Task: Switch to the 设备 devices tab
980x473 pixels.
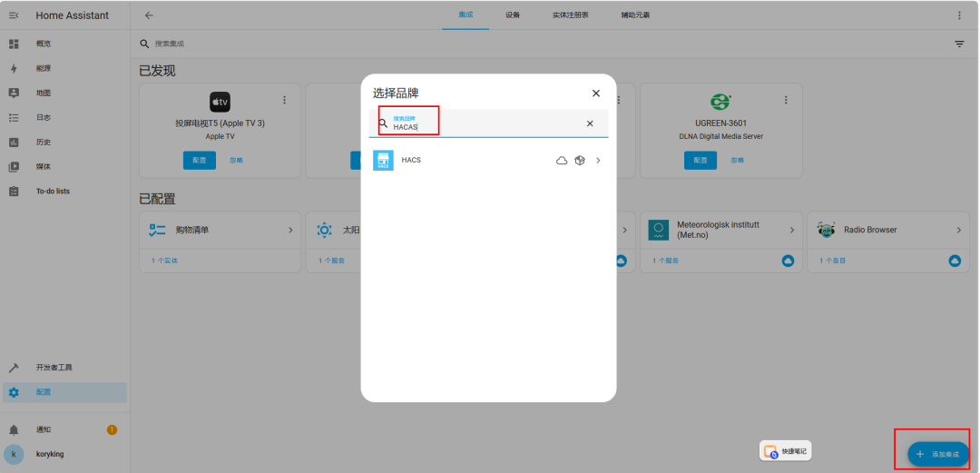Action: [513, 15]
